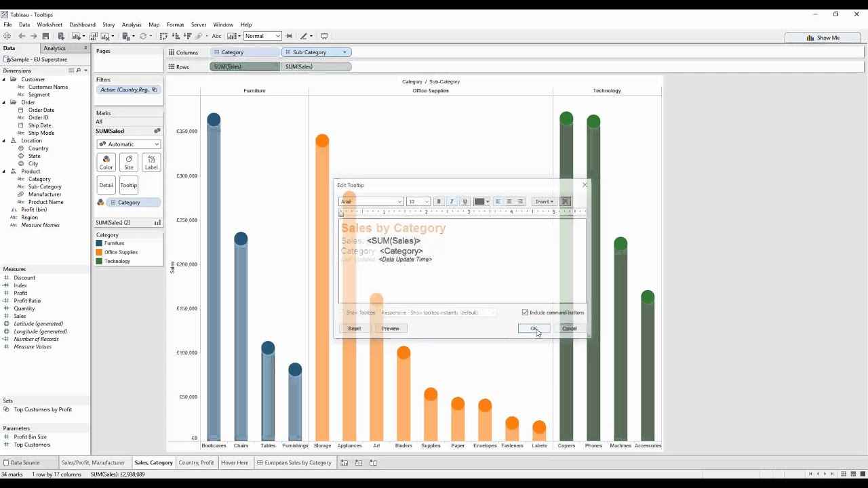Collapse the Location hierarchy

[5, 141]
